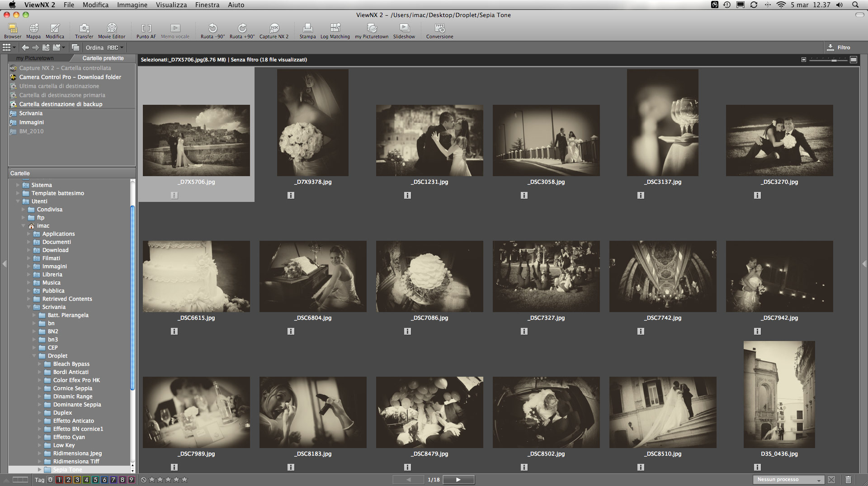Select the D3S_0436.jpg thumbnail

click(x=779, y=394)
